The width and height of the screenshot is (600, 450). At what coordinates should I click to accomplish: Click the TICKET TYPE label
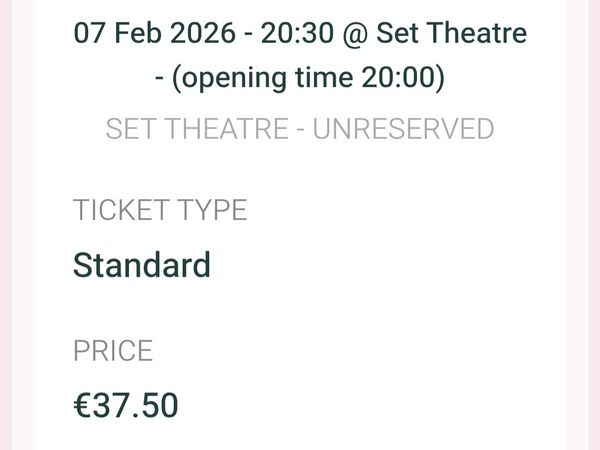pos(160,211)
